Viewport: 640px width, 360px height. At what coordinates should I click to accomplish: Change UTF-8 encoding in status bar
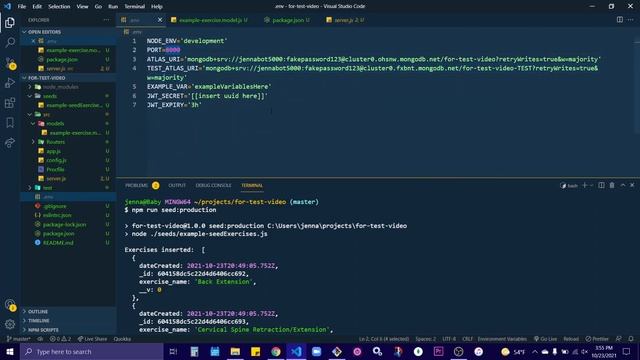(449, 339)
